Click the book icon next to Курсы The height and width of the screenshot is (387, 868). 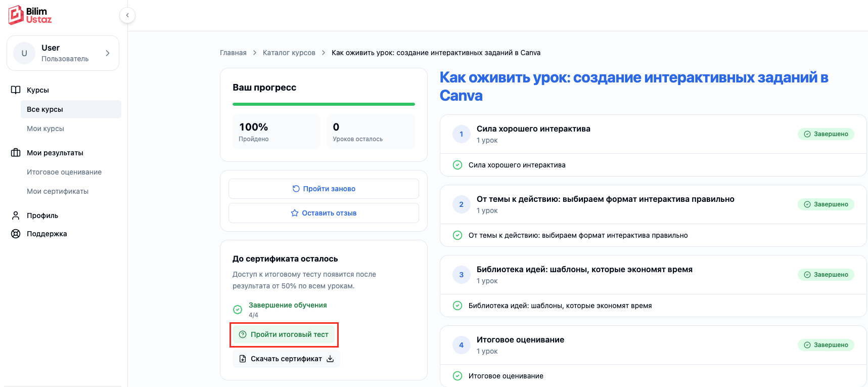click(16, 90)
